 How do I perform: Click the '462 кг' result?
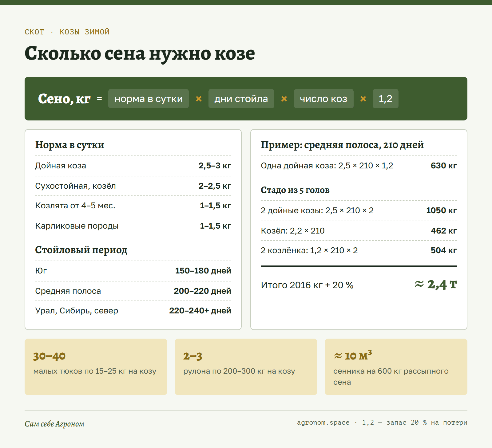(444, 231)
